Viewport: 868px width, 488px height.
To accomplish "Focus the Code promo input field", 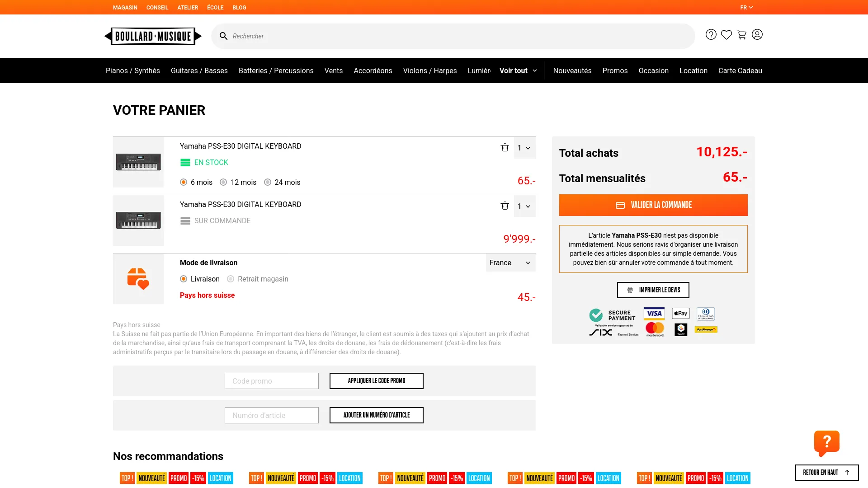I will click(x=272, y=381).
